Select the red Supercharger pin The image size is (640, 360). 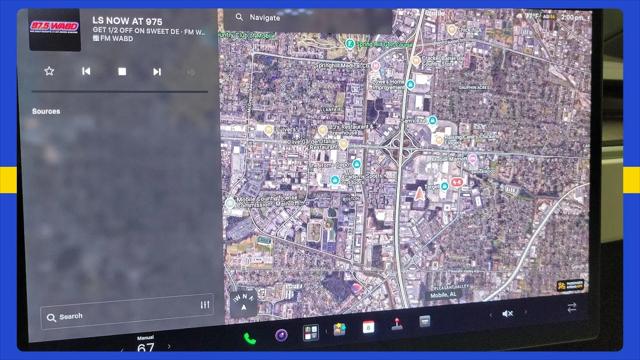tap(456, 182)
